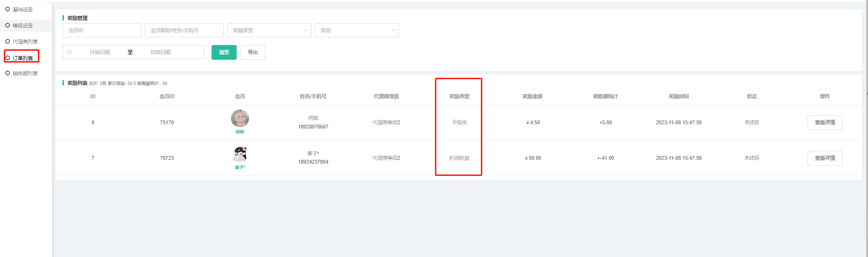Open 代理商列表 in the sidebar
The width and height of the screenshot is (868, 257).
(x=25, y=42)
